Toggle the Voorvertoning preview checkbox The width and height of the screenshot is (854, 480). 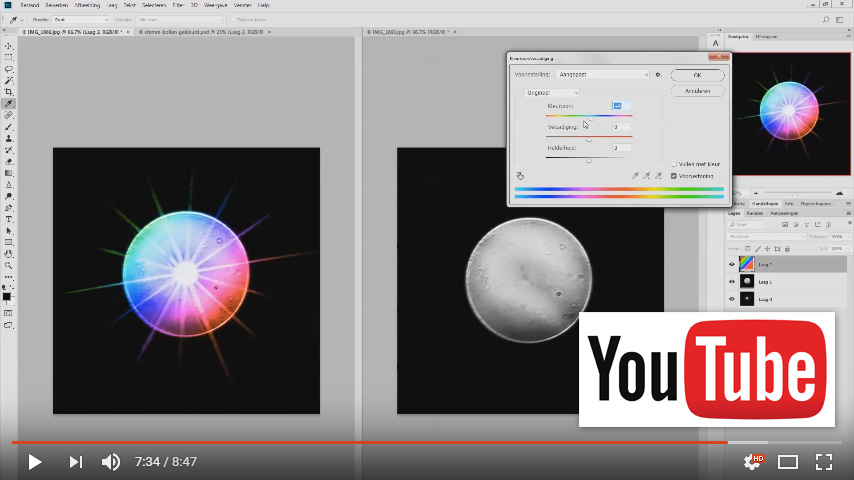[x=674, y=176]
